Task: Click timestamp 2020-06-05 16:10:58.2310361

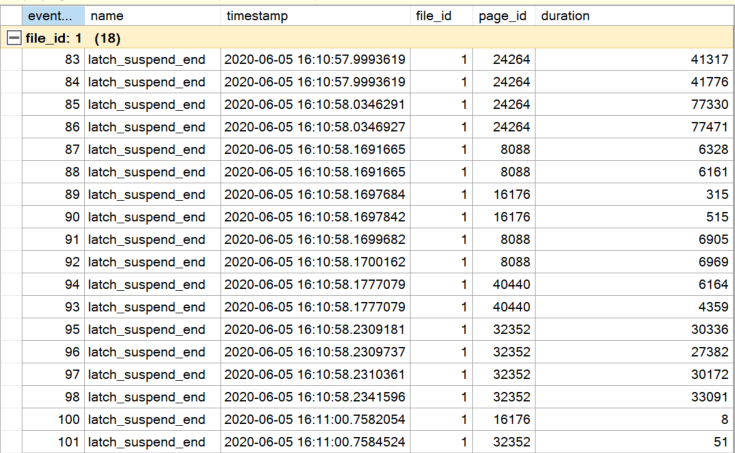Action: pyautogui.click(x=315, y=374)
